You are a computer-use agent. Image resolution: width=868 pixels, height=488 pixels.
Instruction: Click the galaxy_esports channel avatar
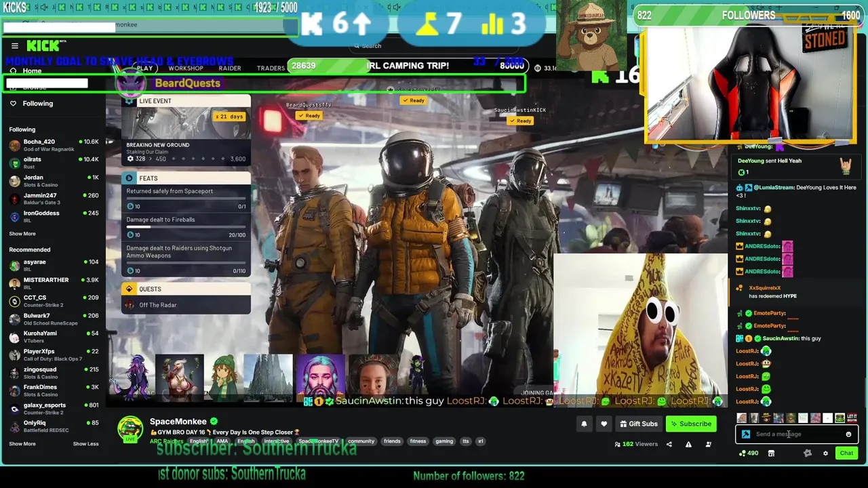coord(14,409)
